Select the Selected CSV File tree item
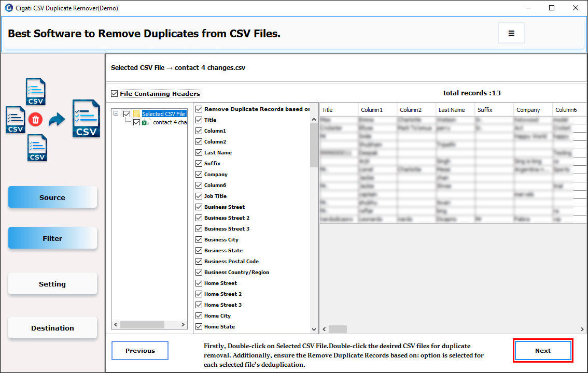Screen dimensions: 588x373 pos(163,114)
